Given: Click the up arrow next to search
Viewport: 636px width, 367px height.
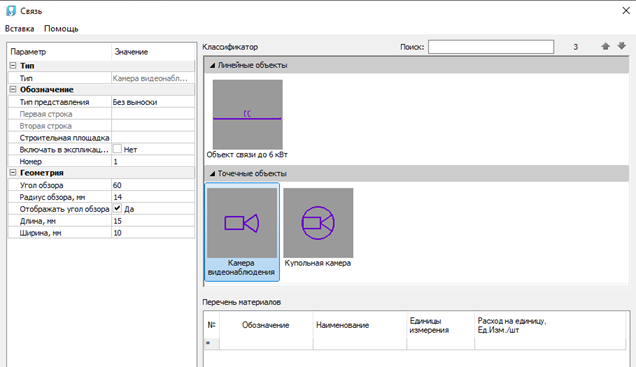Looking at the screenshot, I should (605, 46).
